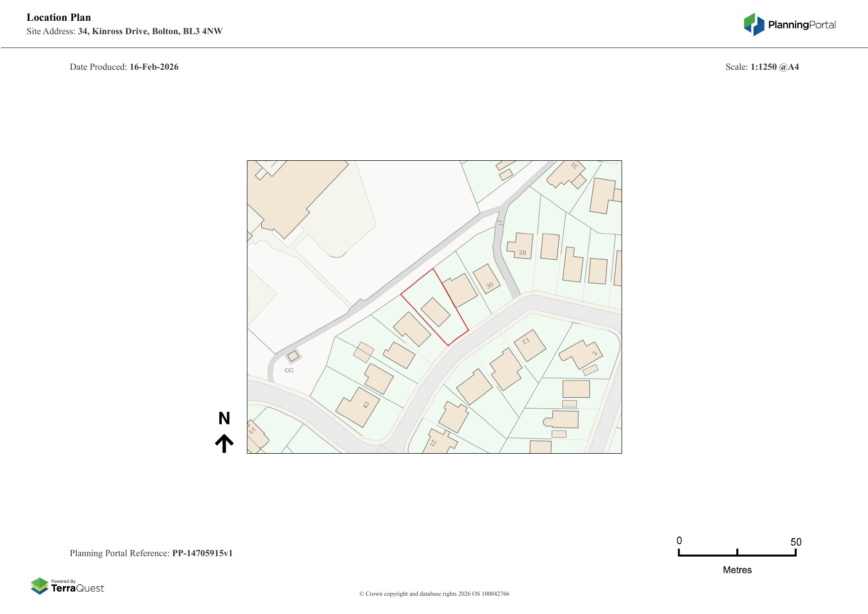Select the building numbered 42
The width and height of the screenshot is (868, 614).
click(x=357, y=407)
